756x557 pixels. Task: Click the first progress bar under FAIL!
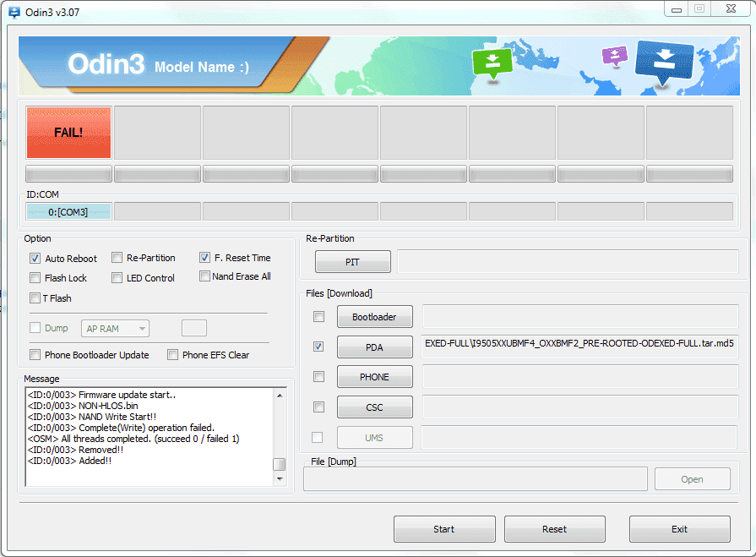point(69,173)
